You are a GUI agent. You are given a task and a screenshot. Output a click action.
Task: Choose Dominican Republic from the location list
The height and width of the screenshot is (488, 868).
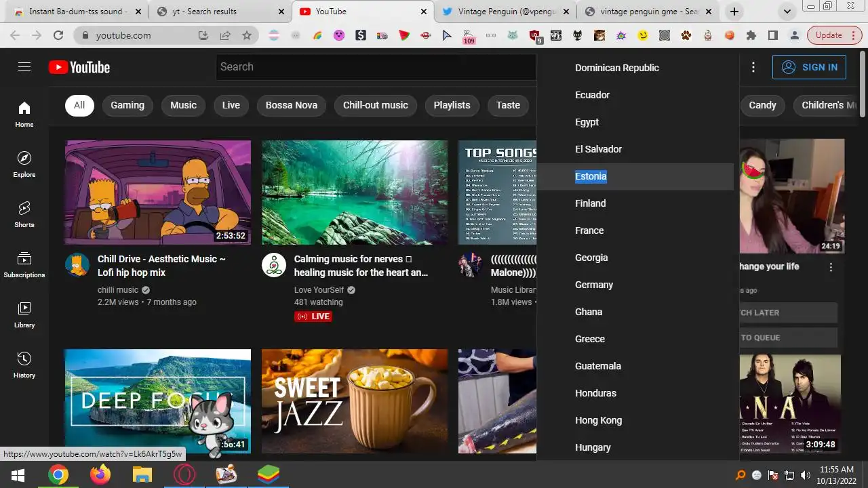tap(635, 68)
